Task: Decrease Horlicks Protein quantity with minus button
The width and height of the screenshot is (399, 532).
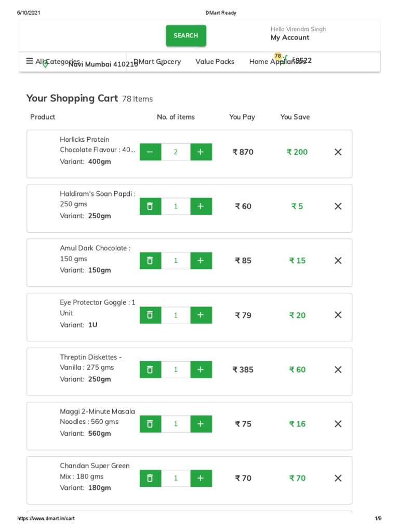Action: [150, 152]
